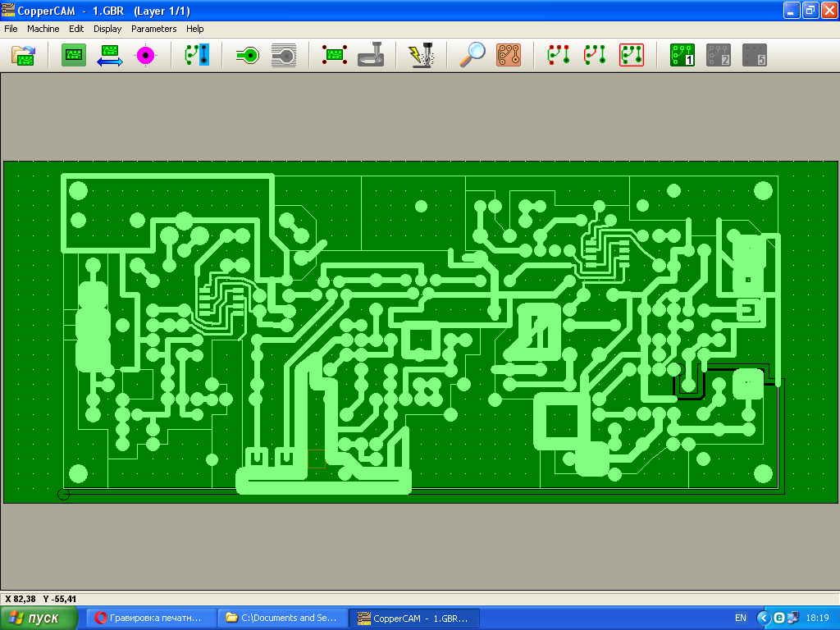Expand the Display menu
Viewport: 840px width, 630px height.
[x=107, y=29]
